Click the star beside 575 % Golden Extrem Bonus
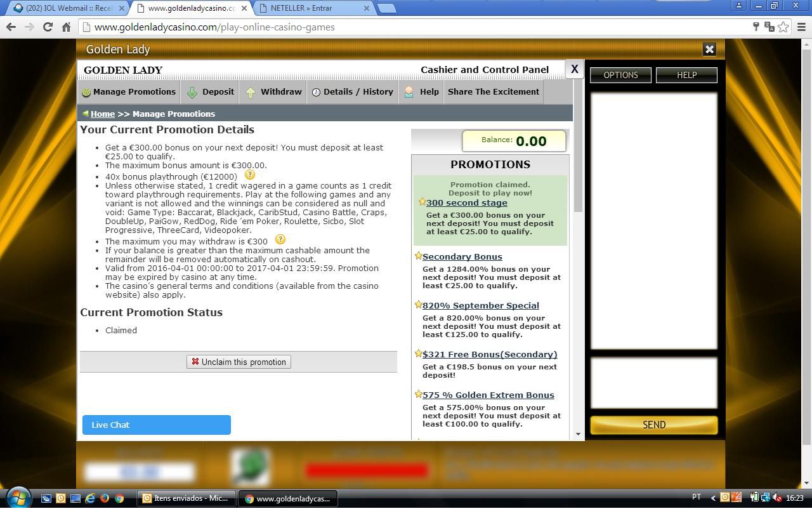 418,394
